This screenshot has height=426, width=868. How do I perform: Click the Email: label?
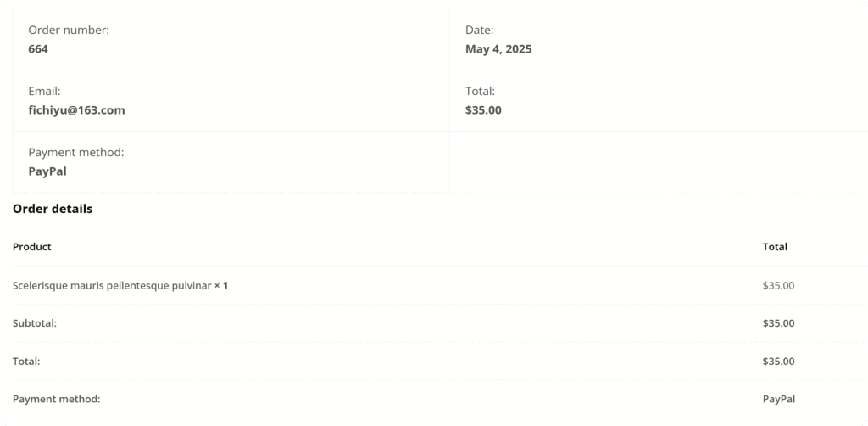coord(44,92)
